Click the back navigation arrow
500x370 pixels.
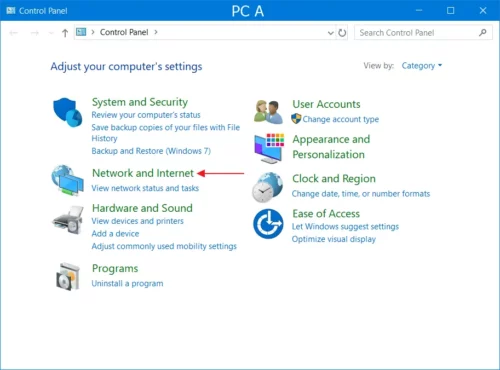coord(14,33)
